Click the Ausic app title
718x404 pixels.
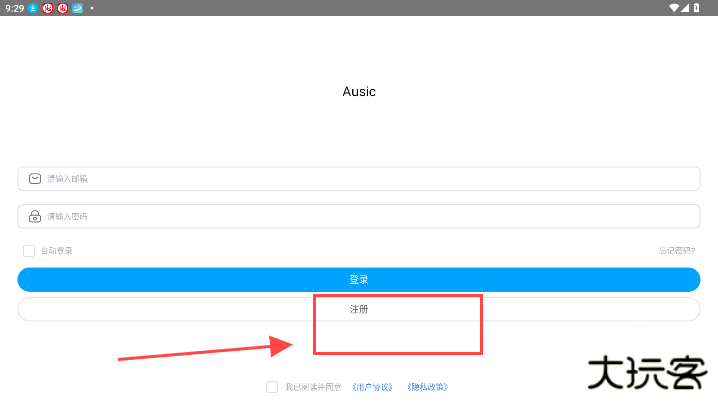(359, 92)
